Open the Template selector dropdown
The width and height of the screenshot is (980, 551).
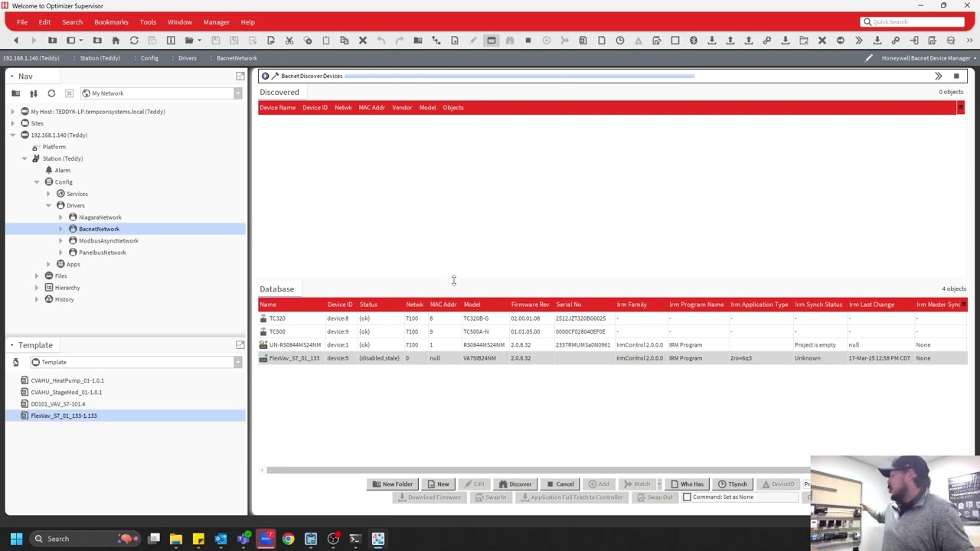(238, 362)
